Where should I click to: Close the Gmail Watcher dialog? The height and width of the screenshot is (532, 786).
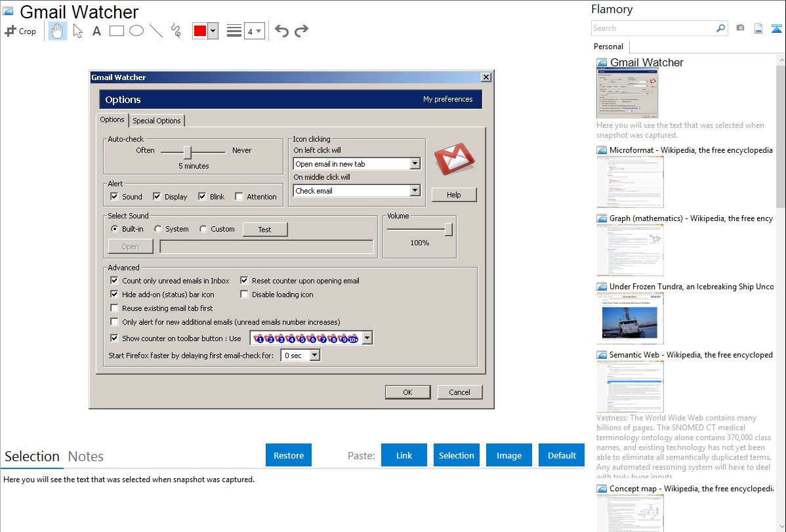486,77
